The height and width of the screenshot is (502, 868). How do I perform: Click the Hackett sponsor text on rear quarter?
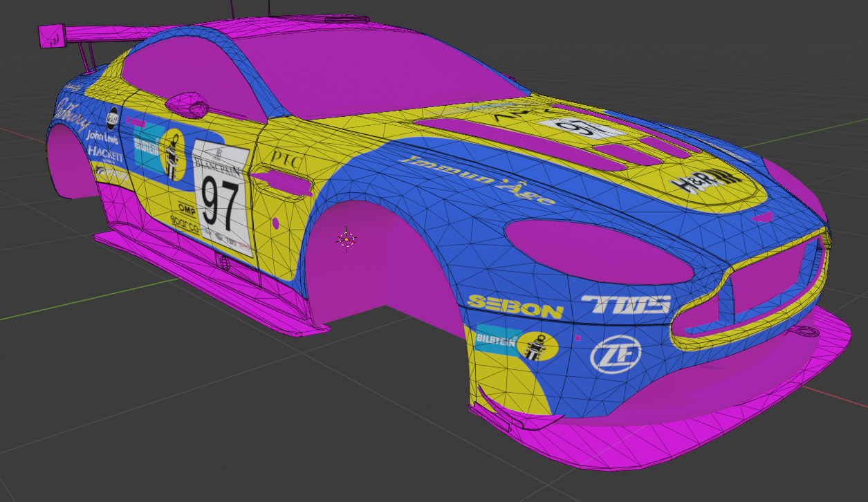point(105,153)
